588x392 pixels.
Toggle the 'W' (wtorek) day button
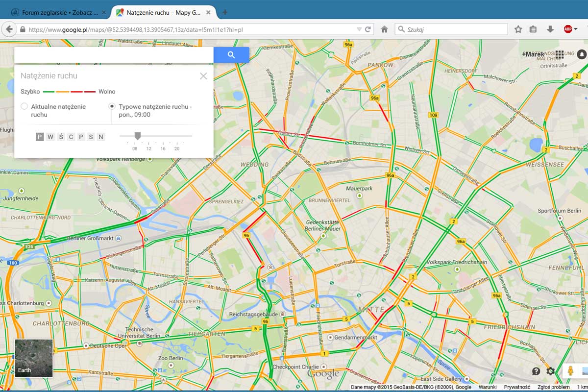tap(50, 137)
